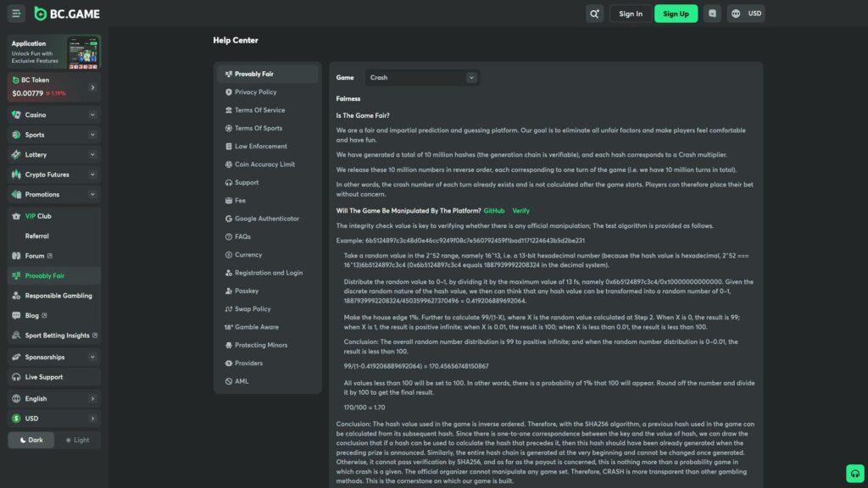Click the green Sign Up button

(x=676, y=14)
